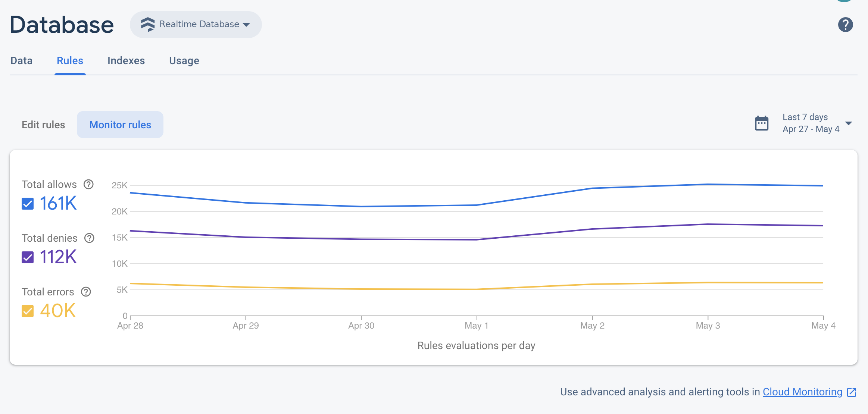Switch to the Usage tab

coord(184,60)
